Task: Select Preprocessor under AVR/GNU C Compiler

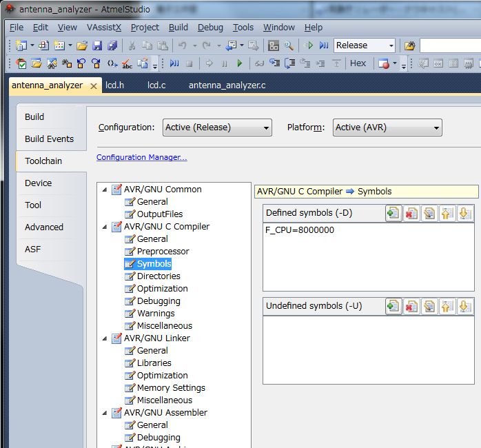Action: tap(163, 252)
